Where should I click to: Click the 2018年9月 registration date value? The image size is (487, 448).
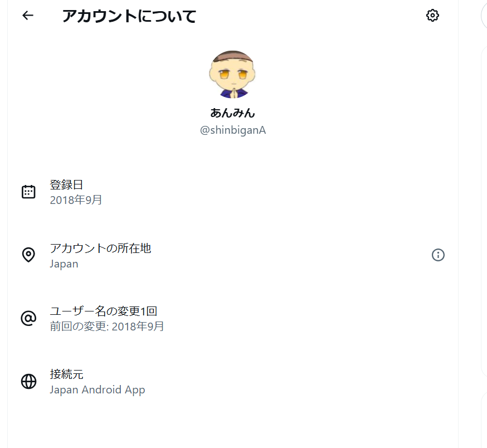coord(76,199)
